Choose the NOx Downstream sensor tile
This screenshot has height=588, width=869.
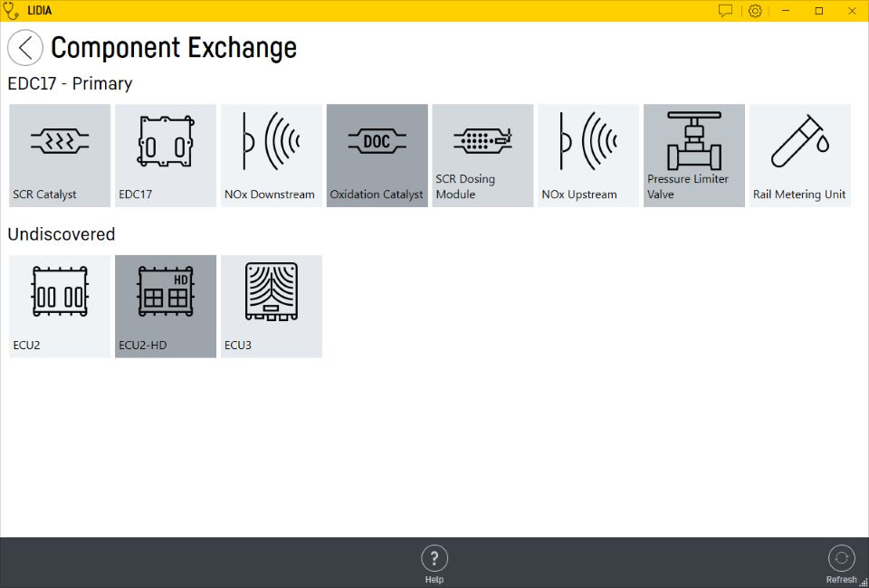pyautogui.click(x=271, y=156)
